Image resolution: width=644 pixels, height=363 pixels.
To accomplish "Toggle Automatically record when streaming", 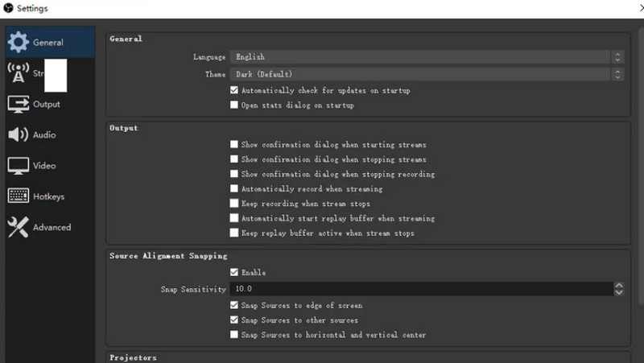I will coord(234,189).
